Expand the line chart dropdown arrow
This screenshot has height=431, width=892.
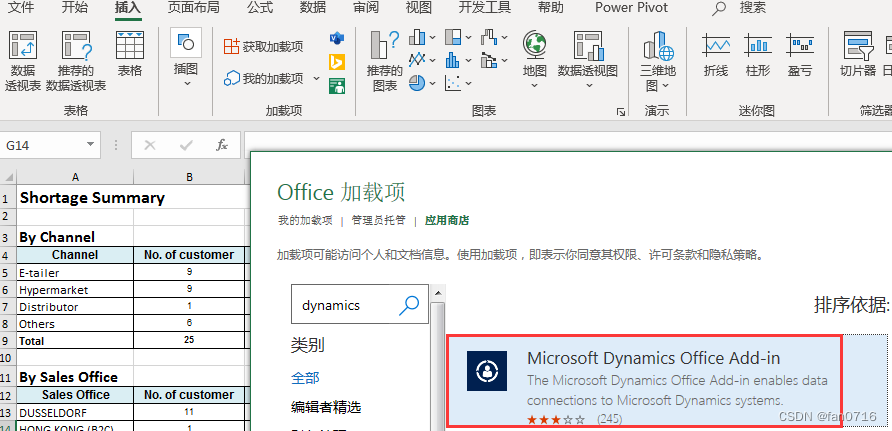pyautogui.click(x=432, y=60)
